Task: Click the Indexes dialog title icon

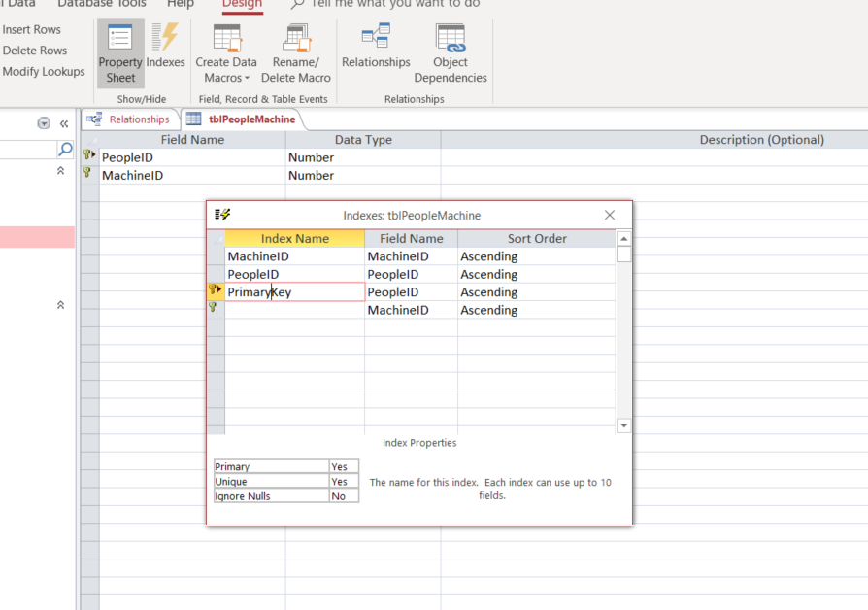Action: (222, 215)
